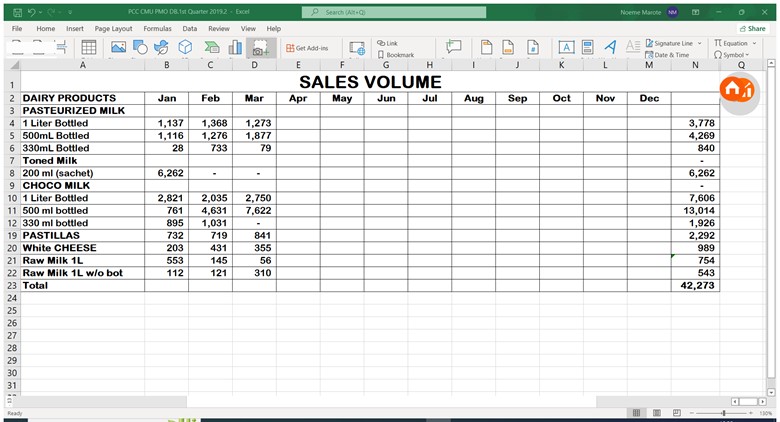This screenshot has width=780, height=422.
Task: Open the Help tab
Action: pyautogui.click(x=274, y=29)
